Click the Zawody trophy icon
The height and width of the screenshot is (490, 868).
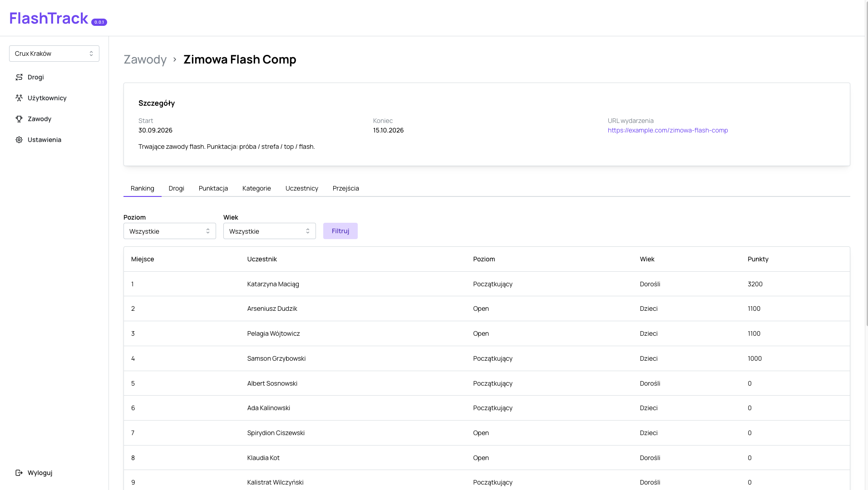pyautogui.click(x=19, y=119)
